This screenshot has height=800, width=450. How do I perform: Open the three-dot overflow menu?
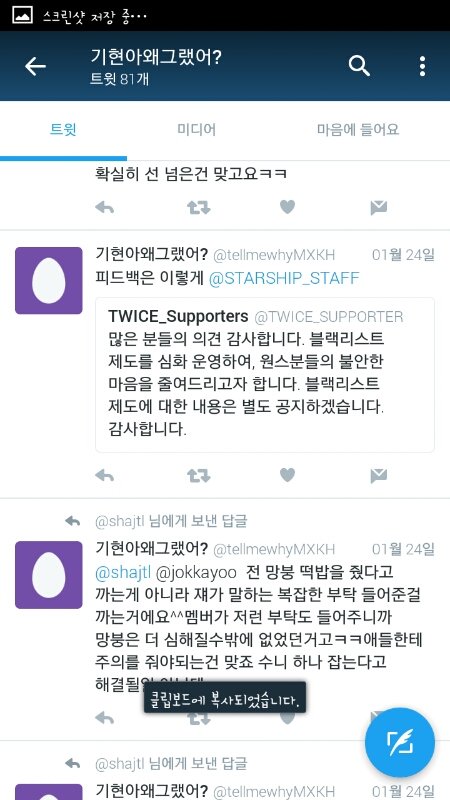tap(422, 66)
